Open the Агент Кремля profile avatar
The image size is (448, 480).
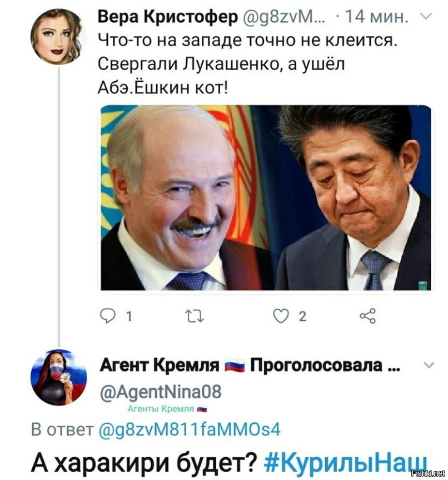(58, 378)
